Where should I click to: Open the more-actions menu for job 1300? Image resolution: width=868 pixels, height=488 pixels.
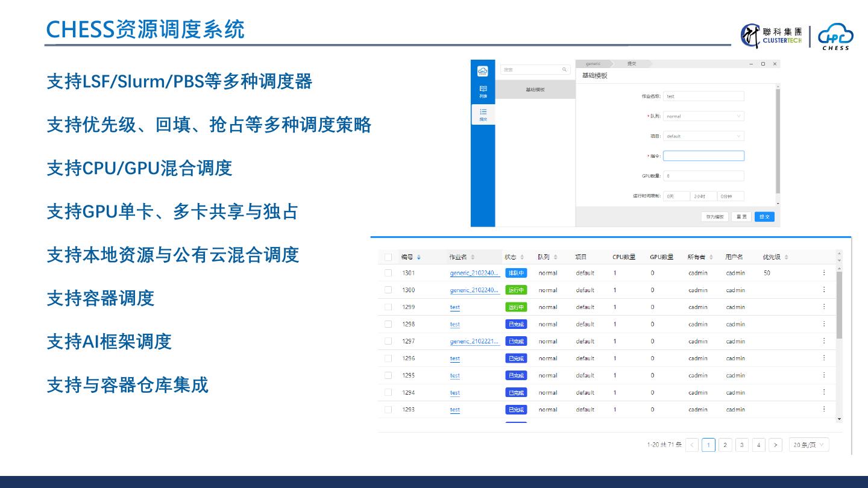824,290
